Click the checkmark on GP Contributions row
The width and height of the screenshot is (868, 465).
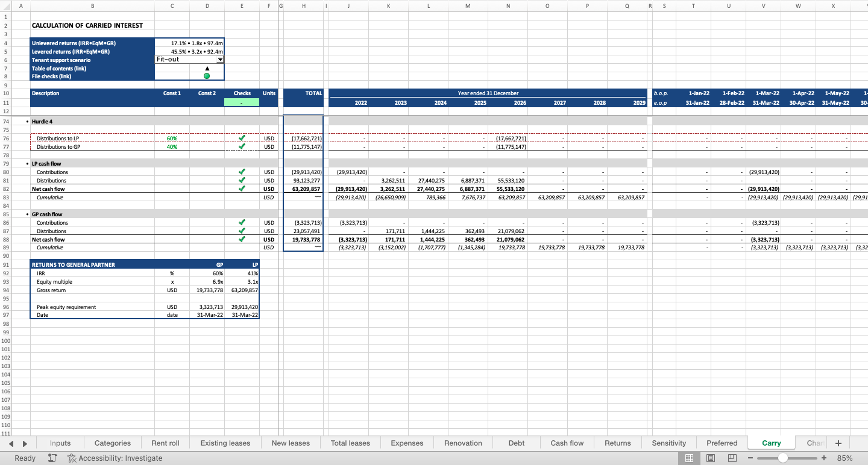[242, 223]
